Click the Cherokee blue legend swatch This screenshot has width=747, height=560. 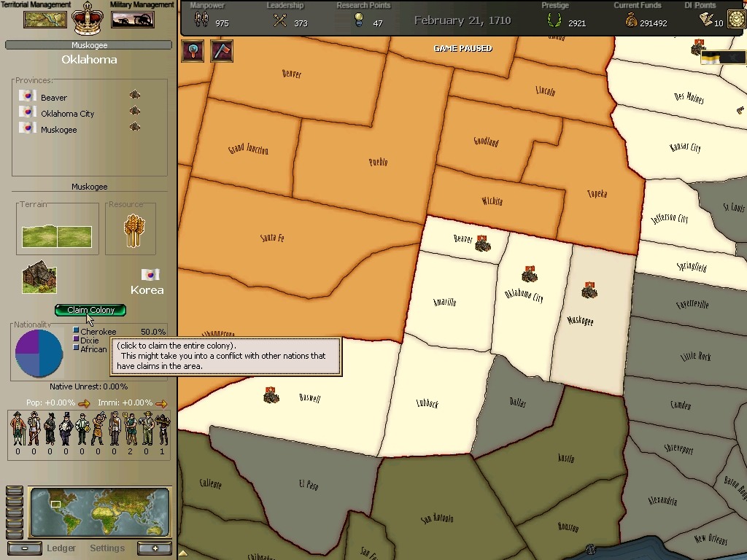pos(76,330)
